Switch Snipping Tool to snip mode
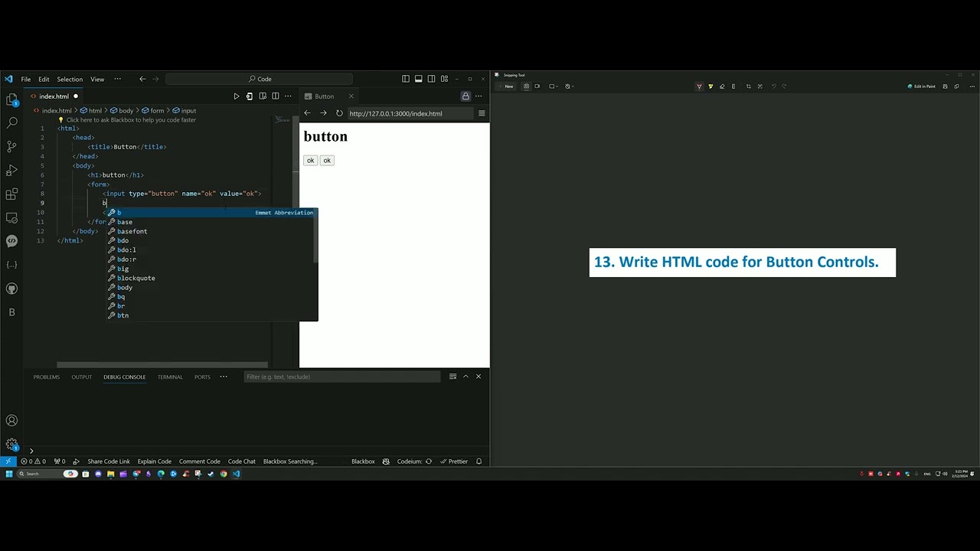Image resolution: width=980 pixels, height=551 pixels. [526, 86]
